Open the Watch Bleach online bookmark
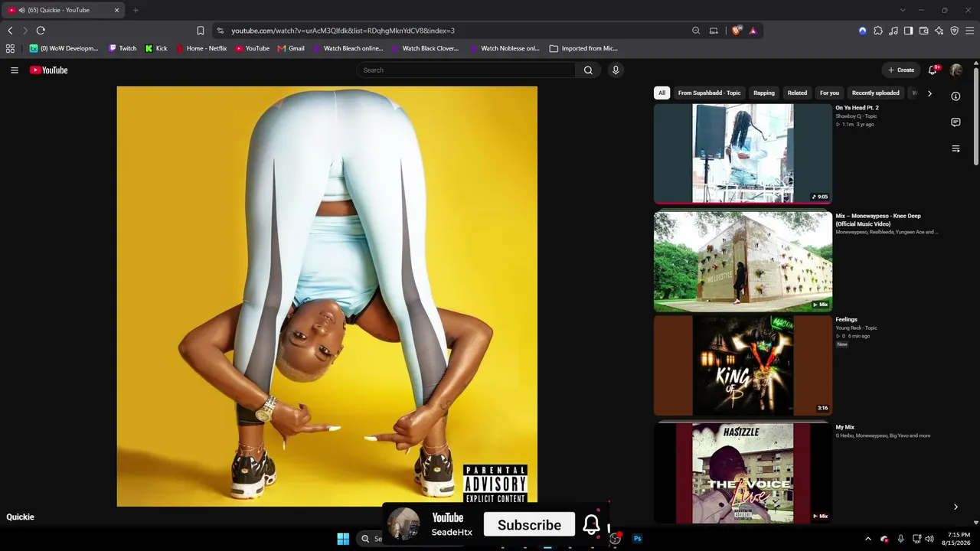980x551 pixels. click(348, 48)
